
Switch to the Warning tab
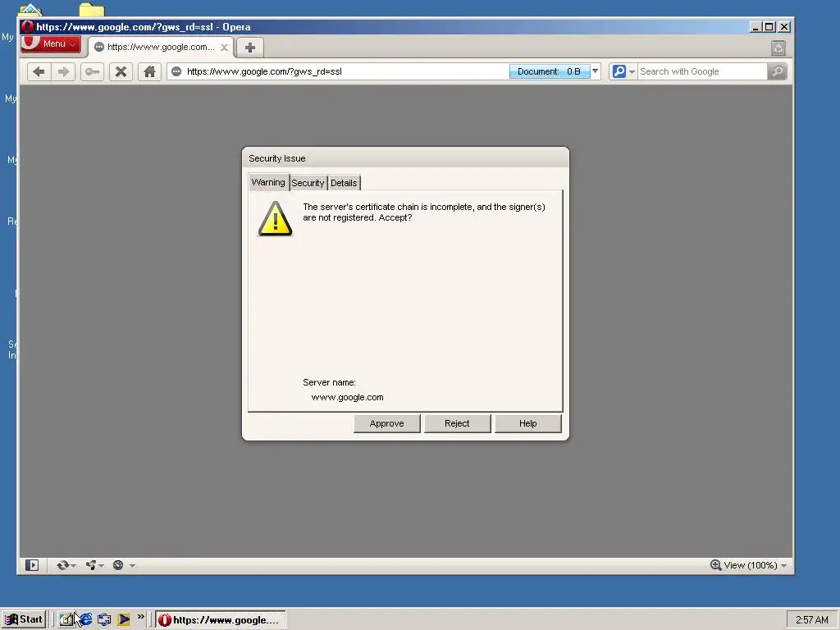click(268, 182)
